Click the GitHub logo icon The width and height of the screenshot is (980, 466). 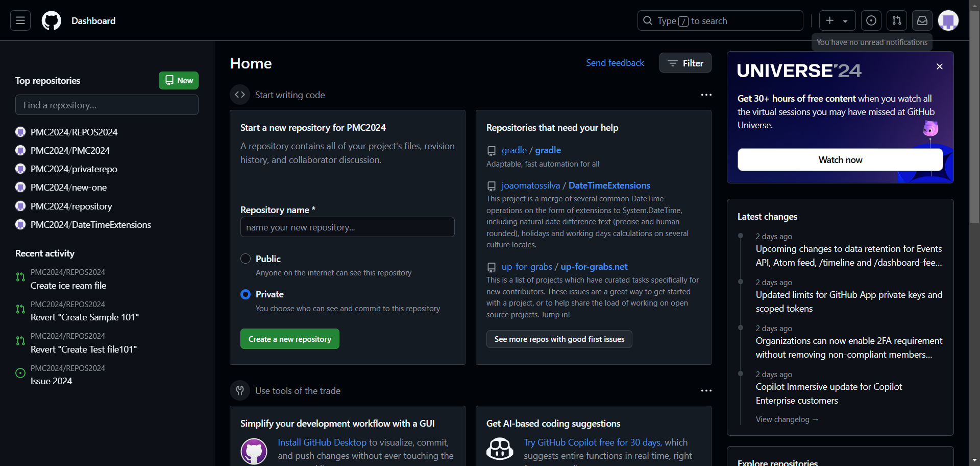pos(51,21)
